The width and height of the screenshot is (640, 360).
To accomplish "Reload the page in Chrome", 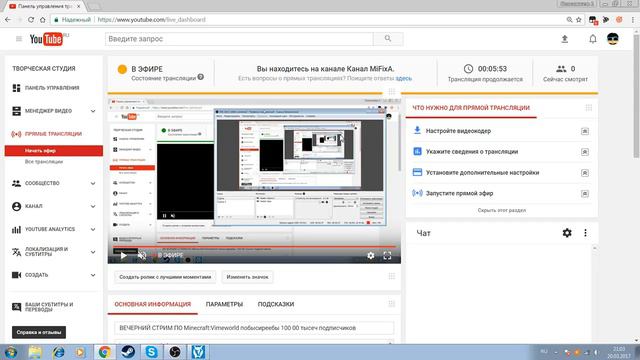I will click(x=31, y=20).
